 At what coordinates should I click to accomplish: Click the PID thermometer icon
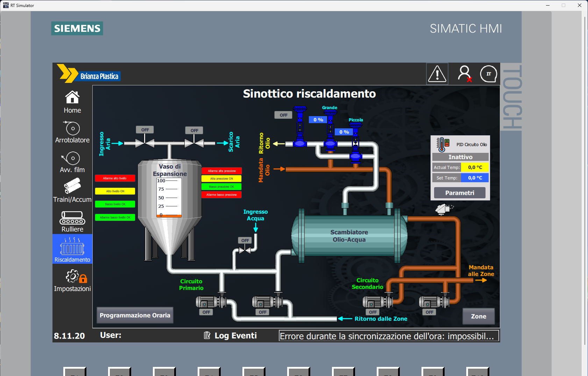point(443,144)
